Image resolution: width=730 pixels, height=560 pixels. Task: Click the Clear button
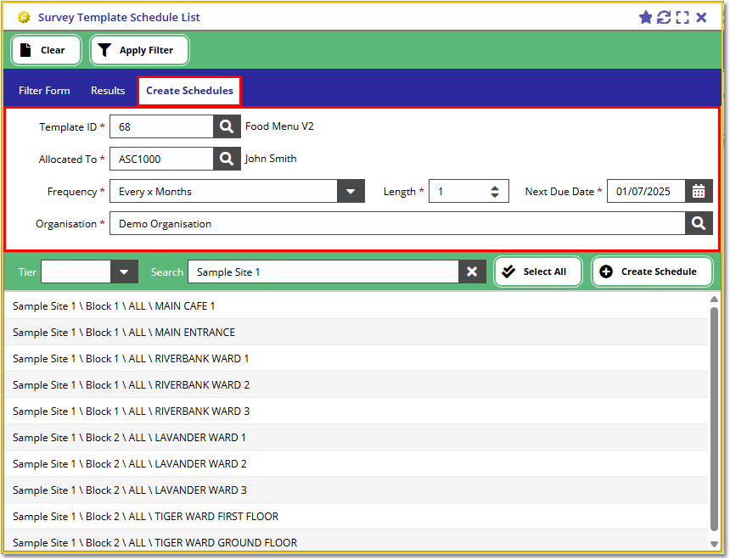pyautogui.click(x=46, y=50)
